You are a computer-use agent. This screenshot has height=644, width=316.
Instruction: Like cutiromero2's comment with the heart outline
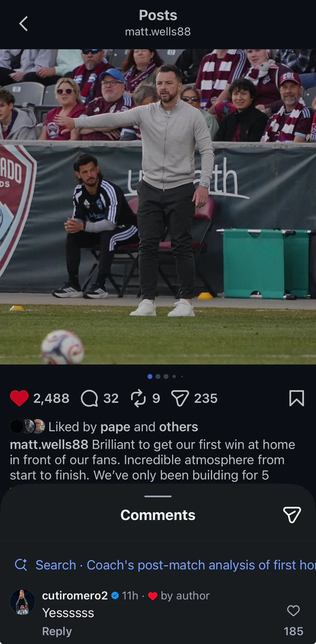(x=293, y=611)
